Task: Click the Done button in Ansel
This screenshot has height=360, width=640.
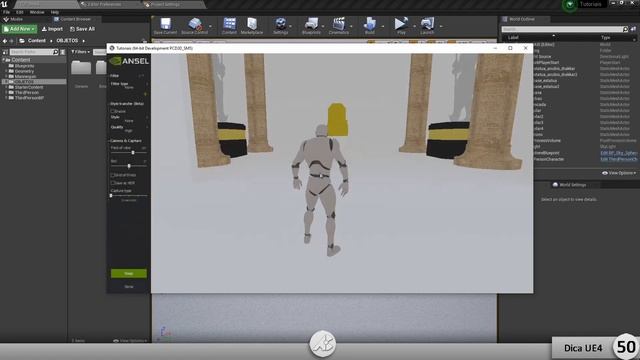Action: pos(129,287)
